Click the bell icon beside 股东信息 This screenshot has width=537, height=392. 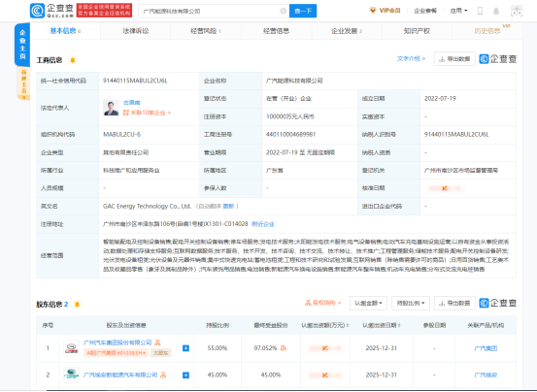pyautogui.click(x=77, y=304)
